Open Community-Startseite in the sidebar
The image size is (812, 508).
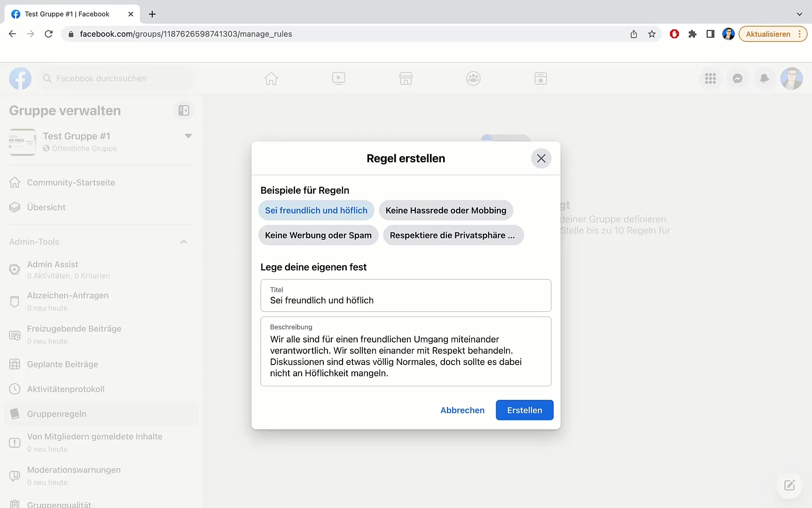101,183
